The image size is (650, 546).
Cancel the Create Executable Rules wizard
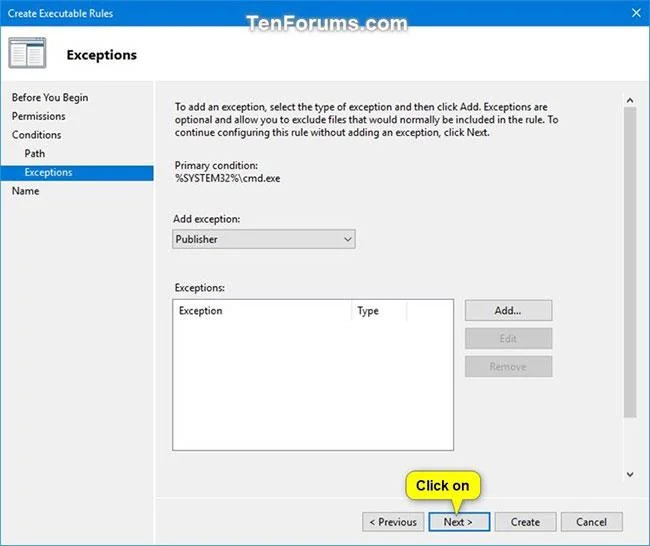tap(592, 522)
